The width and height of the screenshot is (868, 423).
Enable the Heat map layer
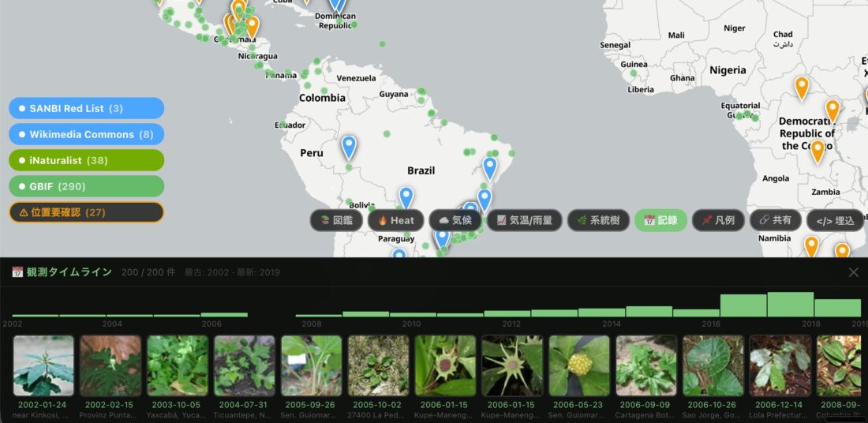tap(395, 220)
